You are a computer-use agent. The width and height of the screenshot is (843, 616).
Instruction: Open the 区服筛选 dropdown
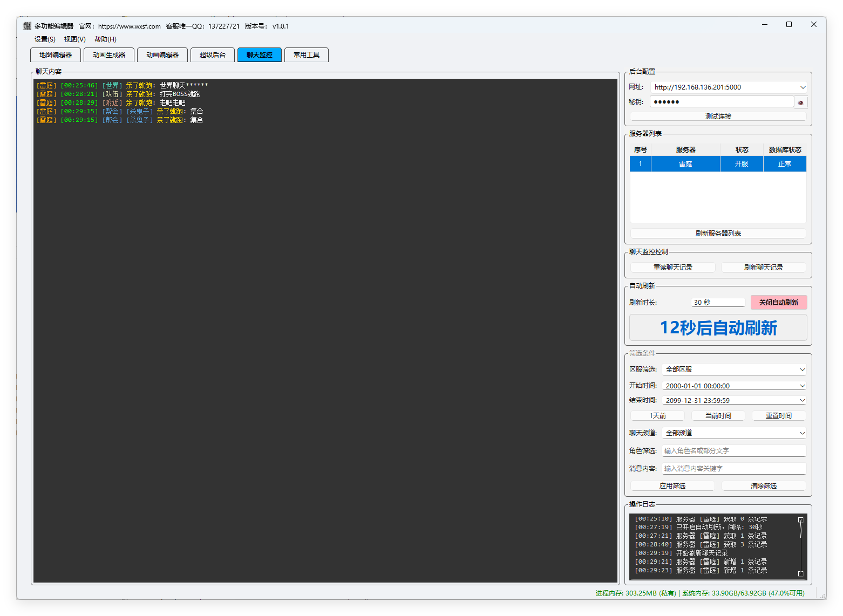(x=802, y=369)
